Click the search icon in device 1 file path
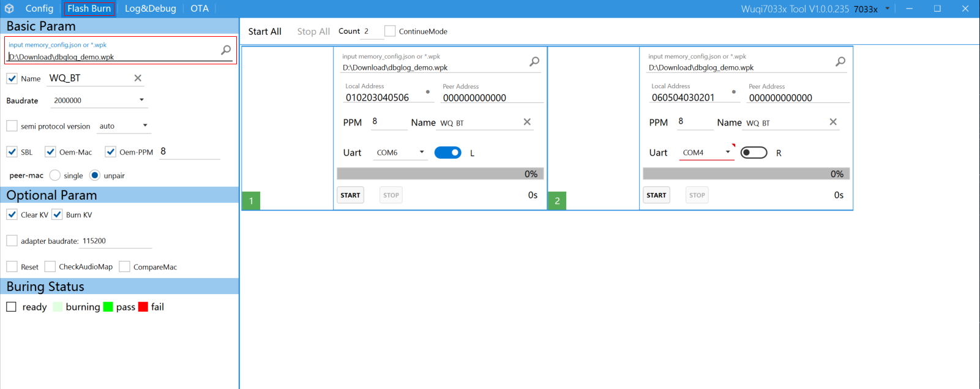Screen dimensions: 980x389 534,61
